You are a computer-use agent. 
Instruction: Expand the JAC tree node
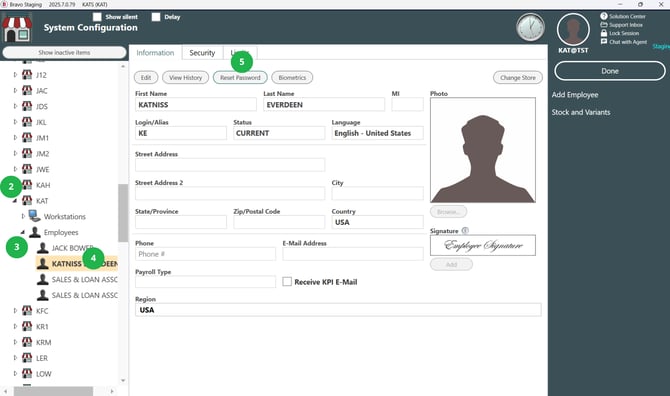point(15,91)
